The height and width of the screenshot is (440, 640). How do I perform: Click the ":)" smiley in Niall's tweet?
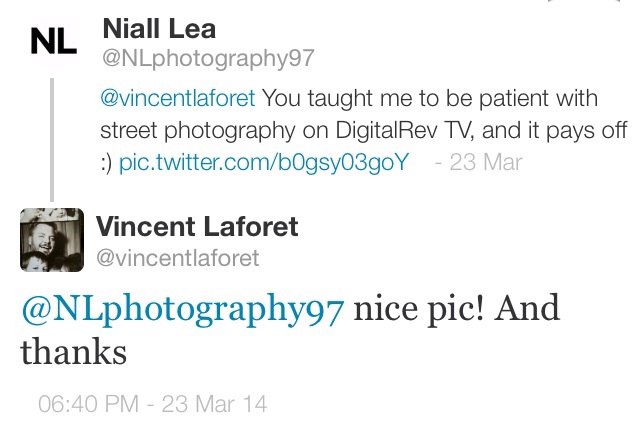(106, 162)
